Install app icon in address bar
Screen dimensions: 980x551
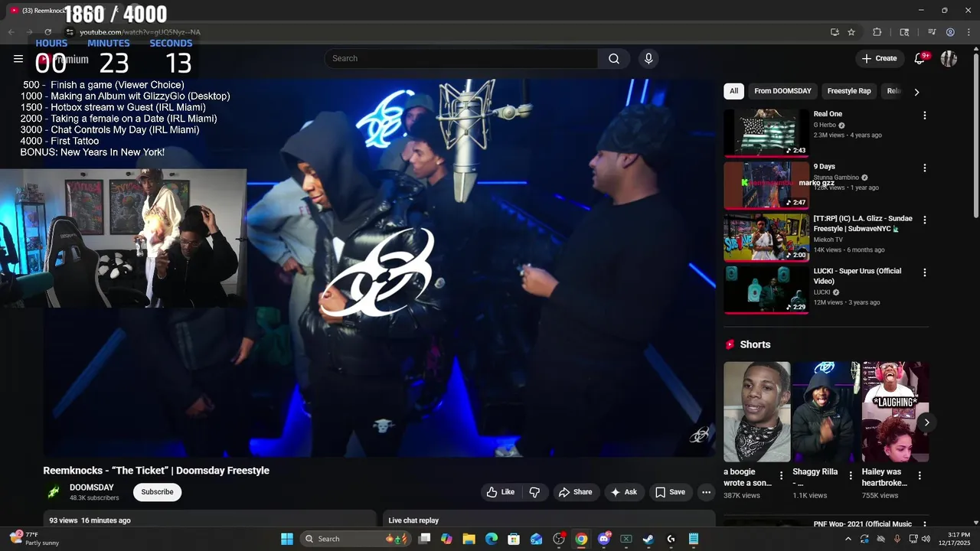click(x=835, y=32)
